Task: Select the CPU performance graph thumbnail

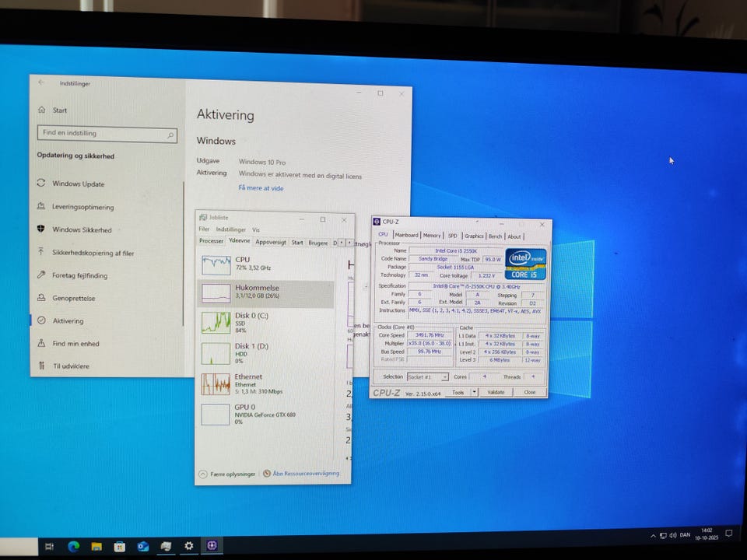Action: [x=216, y=266]
